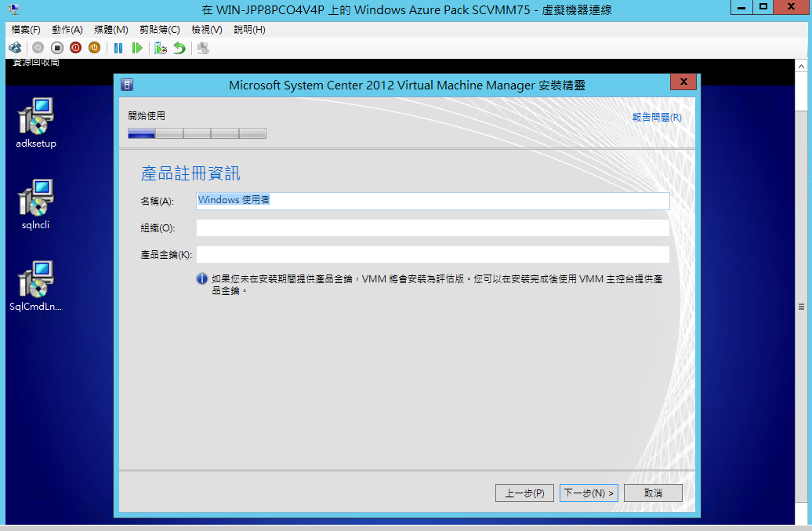Click the 下一步(N) > button

(x=589, y=493)
